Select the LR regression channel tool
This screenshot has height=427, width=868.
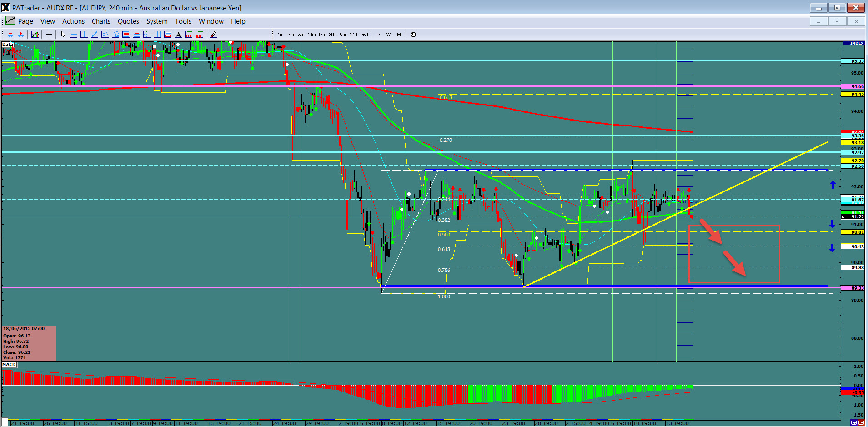pos(115,35)
